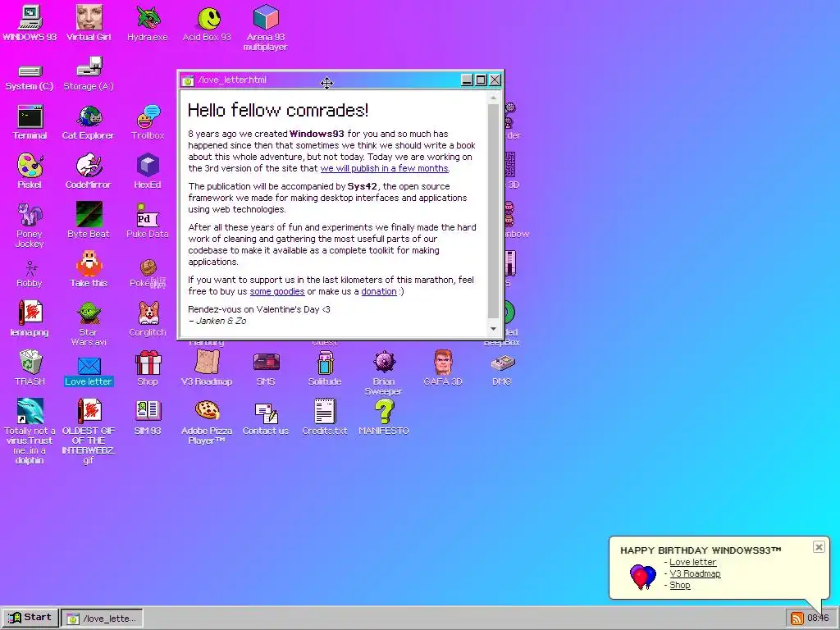Click the 'donation' link

[379, 291]
